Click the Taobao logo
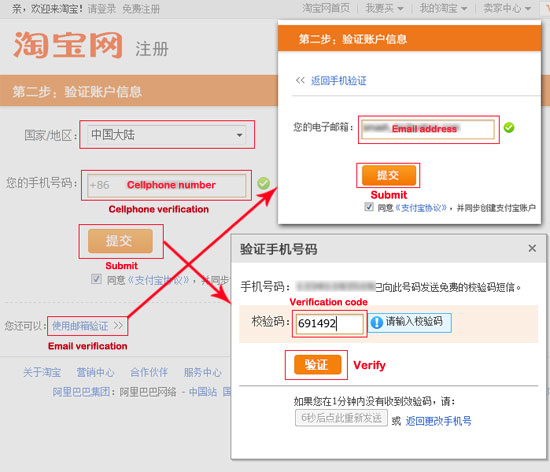 click(x=68, y=45)
